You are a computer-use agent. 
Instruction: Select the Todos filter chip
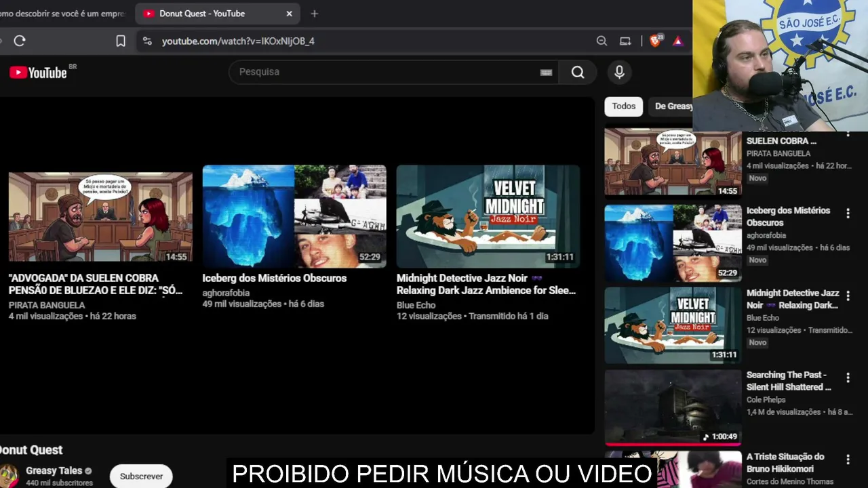624,106
